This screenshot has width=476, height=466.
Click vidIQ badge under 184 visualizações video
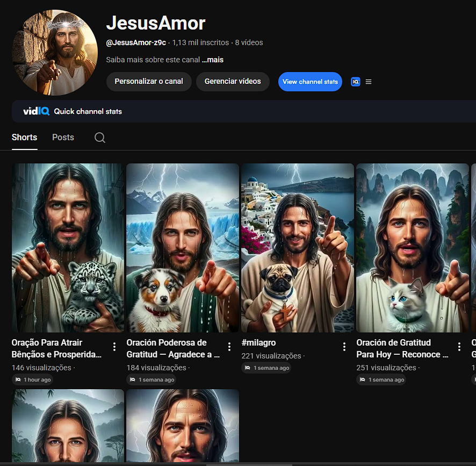coord(152,379)
